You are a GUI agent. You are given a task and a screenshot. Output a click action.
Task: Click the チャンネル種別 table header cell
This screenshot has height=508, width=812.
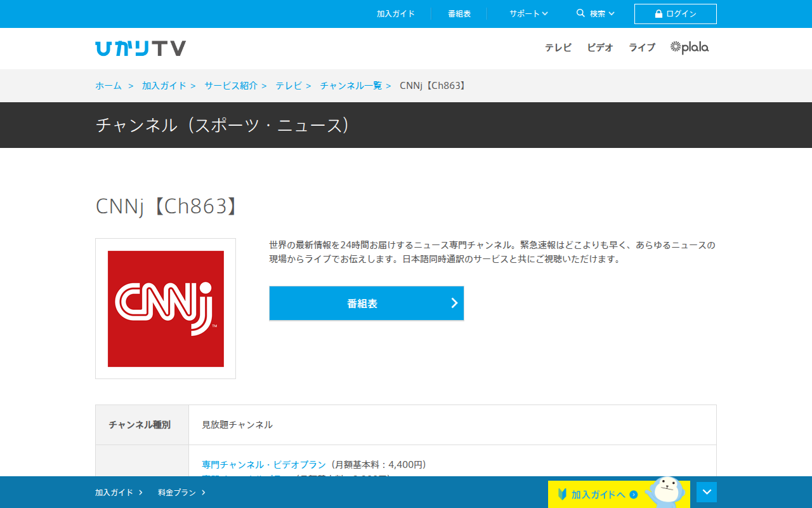coord(142,425)
